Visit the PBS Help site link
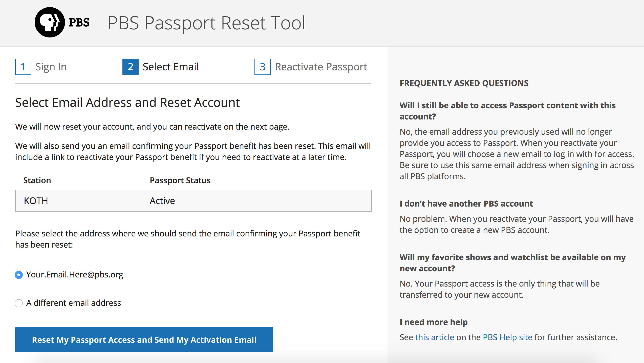Screen dimensions: 644x363 point(507,337)
